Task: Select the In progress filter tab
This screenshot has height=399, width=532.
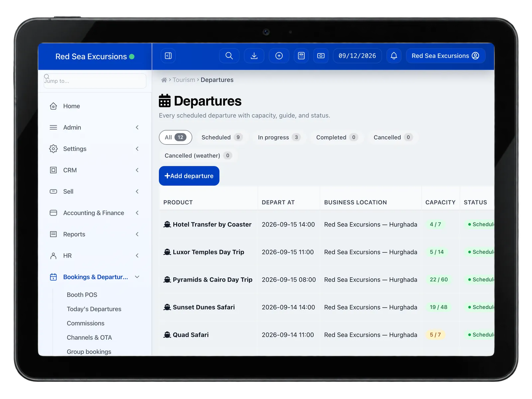Action: point(279,137)
